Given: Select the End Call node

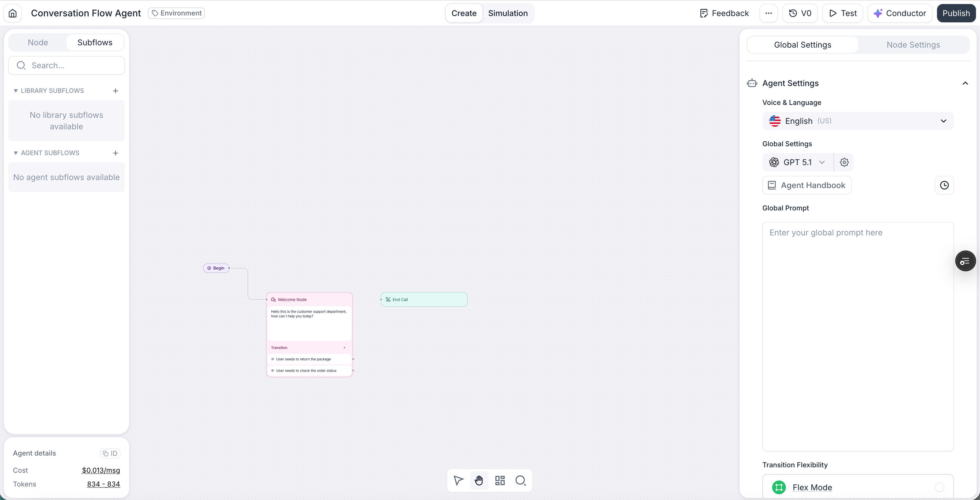Looking at the screenshot, I should tap(424, 300).
